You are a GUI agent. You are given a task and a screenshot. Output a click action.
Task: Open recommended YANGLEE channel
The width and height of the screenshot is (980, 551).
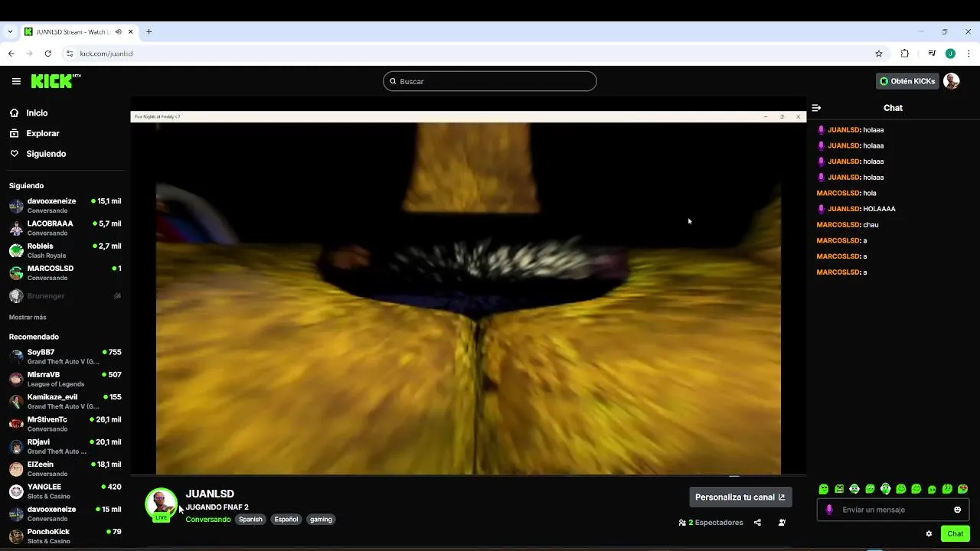click(65, 491)
